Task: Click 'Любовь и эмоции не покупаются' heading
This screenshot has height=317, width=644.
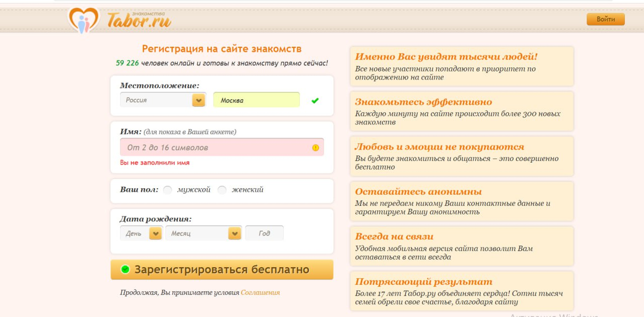Action: (440, 147)
